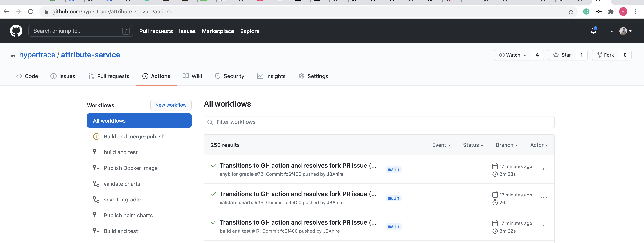
Task: Go to Explore
Action: click(x=250, y=31)
